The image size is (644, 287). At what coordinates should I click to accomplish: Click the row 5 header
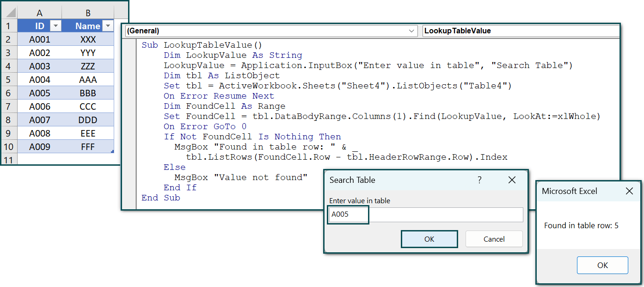pos(9,80)
